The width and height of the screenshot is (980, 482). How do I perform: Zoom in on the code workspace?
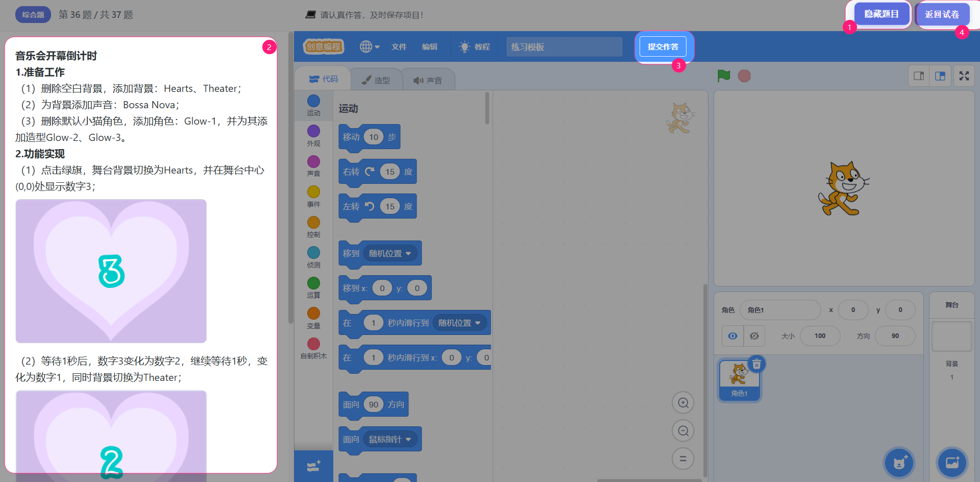683,403
